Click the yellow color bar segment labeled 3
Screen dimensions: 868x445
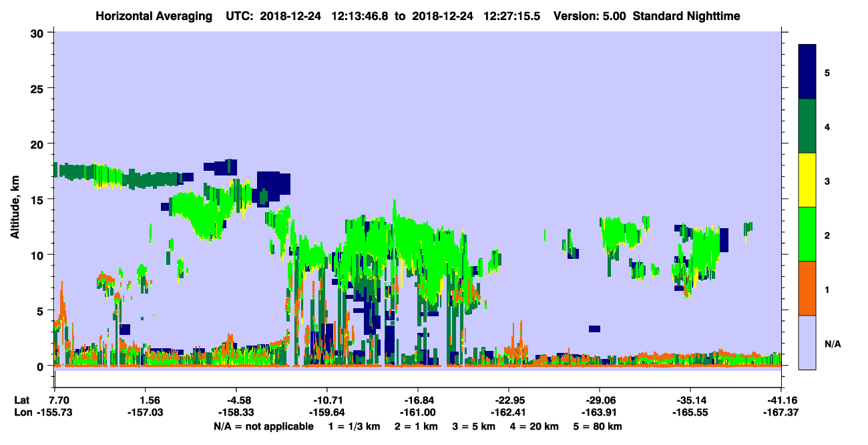point(807,180)
